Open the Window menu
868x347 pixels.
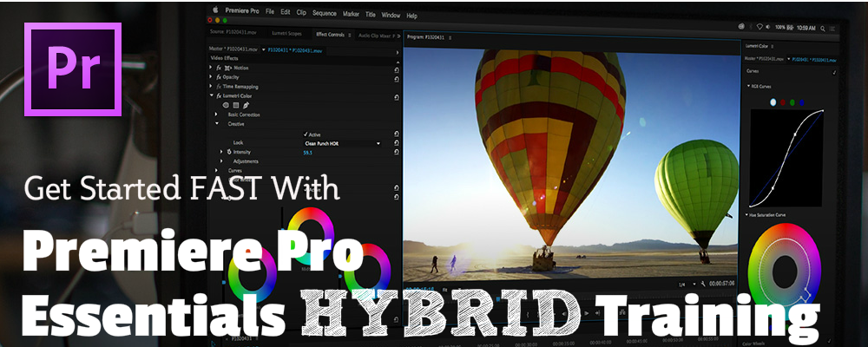391,15
